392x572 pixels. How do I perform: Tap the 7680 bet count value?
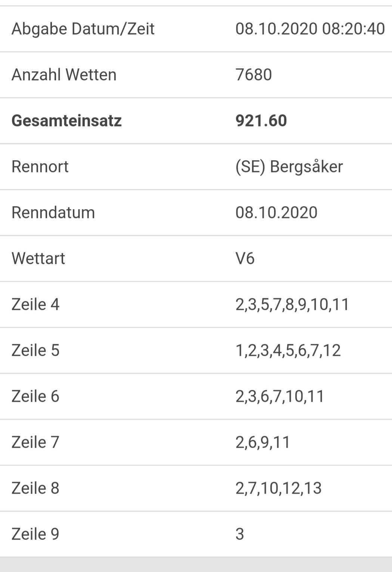pos(253,75)
